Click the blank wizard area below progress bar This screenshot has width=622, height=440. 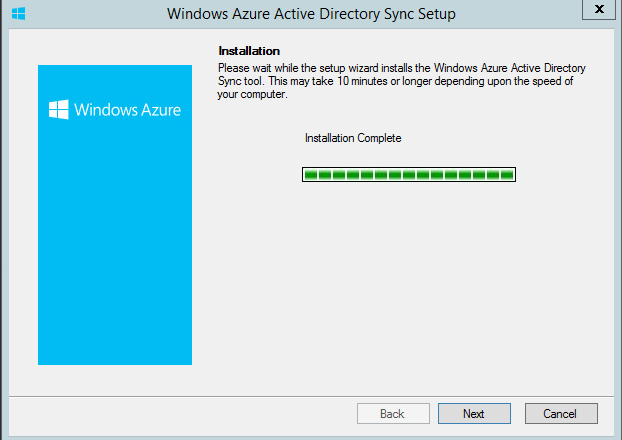409,286
